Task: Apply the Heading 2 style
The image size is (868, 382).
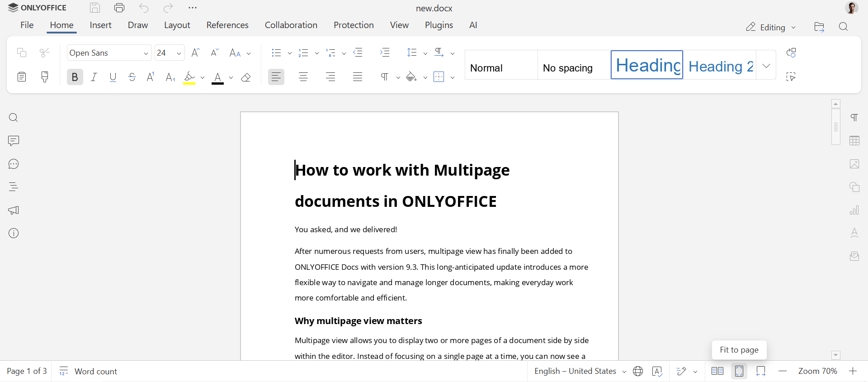Action: tap(720, 65)
